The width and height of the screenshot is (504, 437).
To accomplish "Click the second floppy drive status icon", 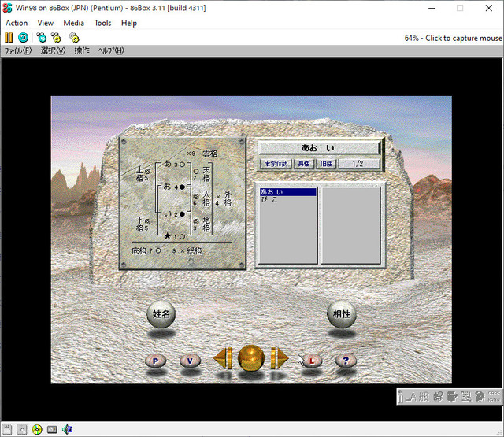I will click(22, 430).
